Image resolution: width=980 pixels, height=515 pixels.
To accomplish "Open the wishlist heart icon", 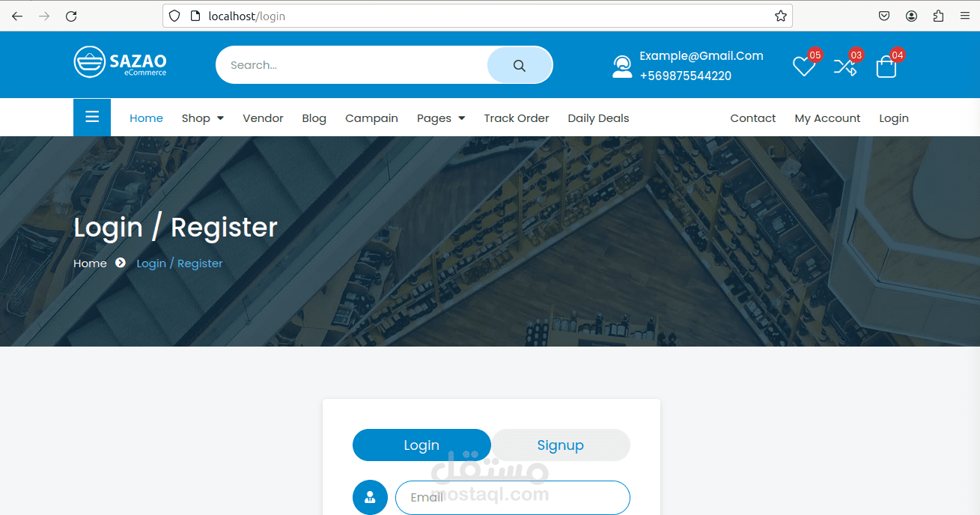I will pos(804,67).
